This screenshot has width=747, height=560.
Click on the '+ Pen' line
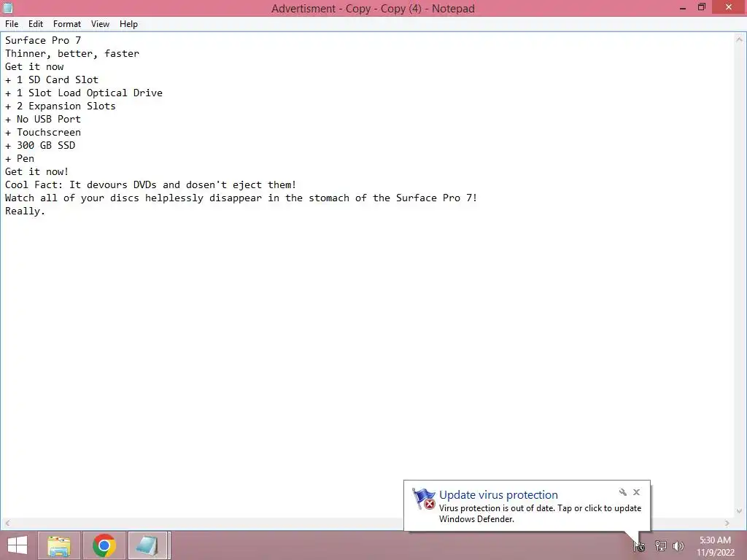[20, 158]
